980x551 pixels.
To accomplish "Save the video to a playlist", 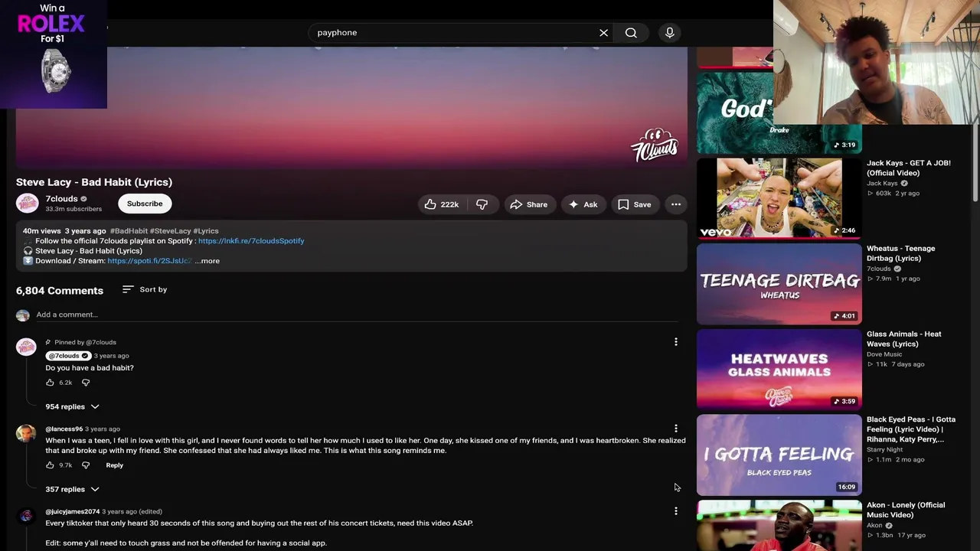I will point(635,204).
